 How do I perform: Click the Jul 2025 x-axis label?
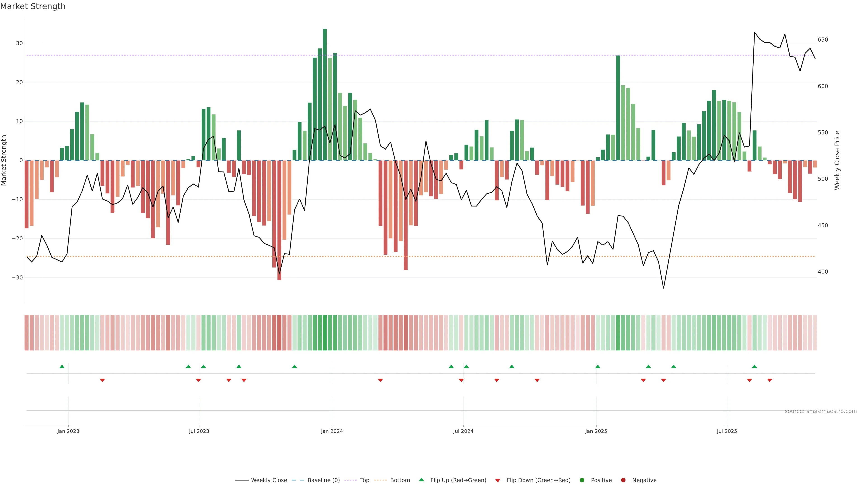pos(727,431)
